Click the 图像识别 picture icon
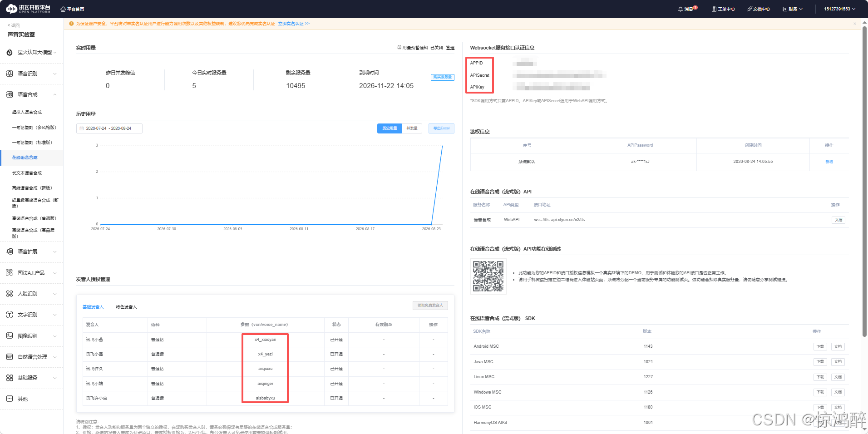 point(10,336)
